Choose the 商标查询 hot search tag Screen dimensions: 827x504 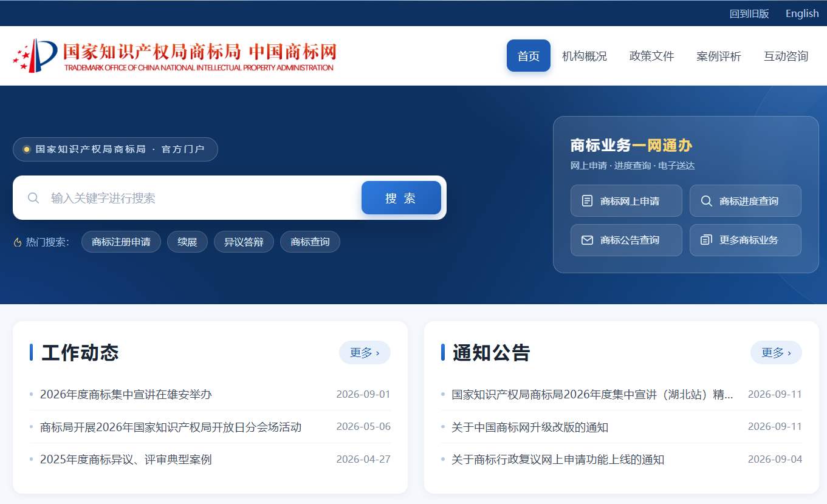(x=310, y=242)
